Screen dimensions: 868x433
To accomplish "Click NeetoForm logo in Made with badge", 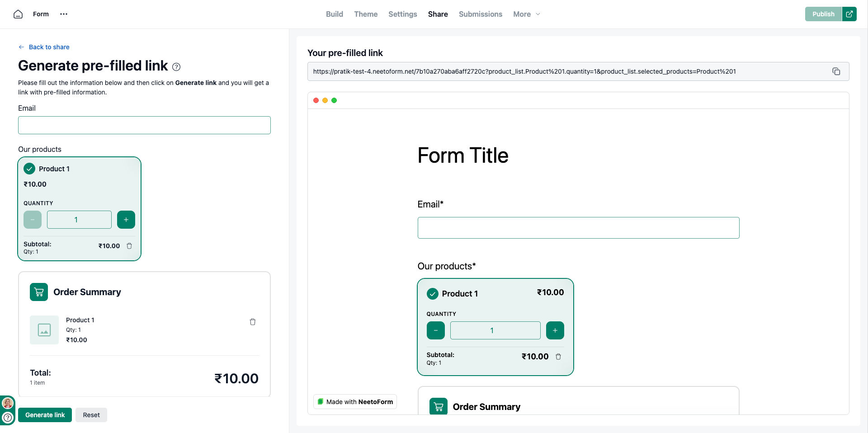I will click(321, 401).
